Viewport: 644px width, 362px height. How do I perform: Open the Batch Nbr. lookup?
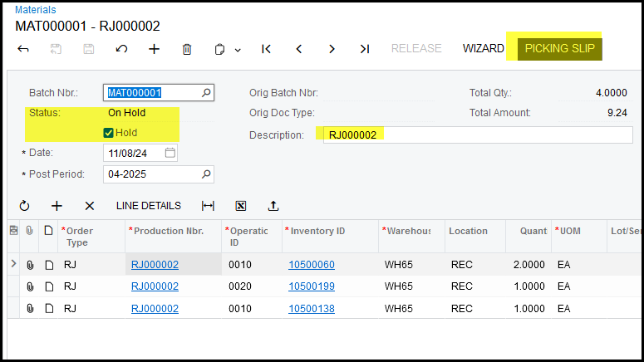pyautogui.click(x=206, y=93)
